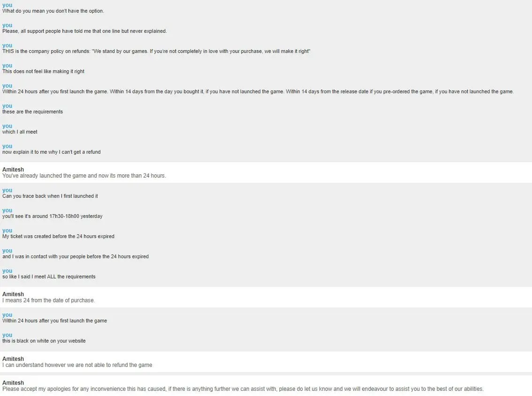Click the company refund policy quote message
Viewport: 532px width, 396px height.
coord(156,51)
